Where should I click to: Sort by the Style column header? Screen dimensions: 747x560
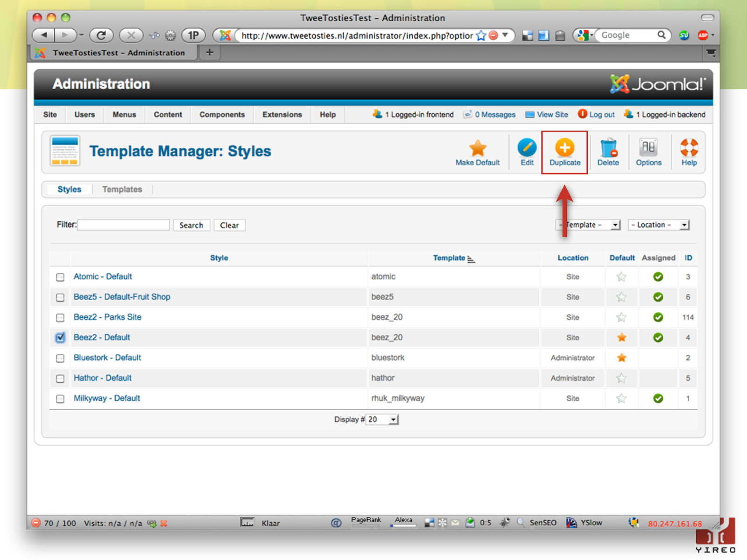tap(219, 258)
